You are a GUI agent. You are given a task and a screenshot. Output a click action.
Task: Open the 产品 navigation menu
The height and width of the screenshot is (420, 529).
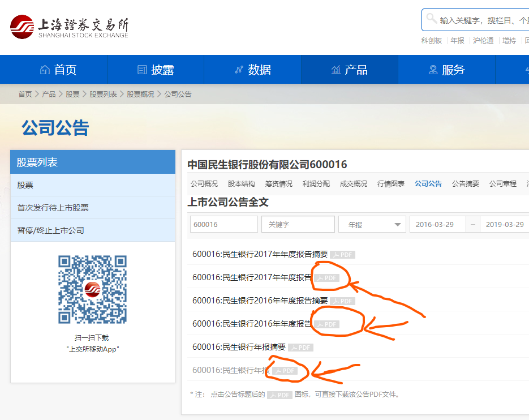350,70
